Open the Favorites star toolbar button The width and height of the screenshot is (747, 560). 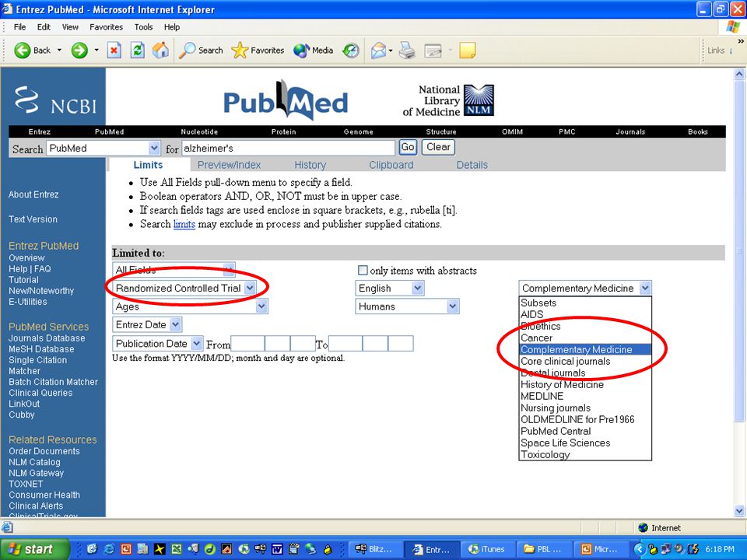pyautogui.click(x=258, y=50)
